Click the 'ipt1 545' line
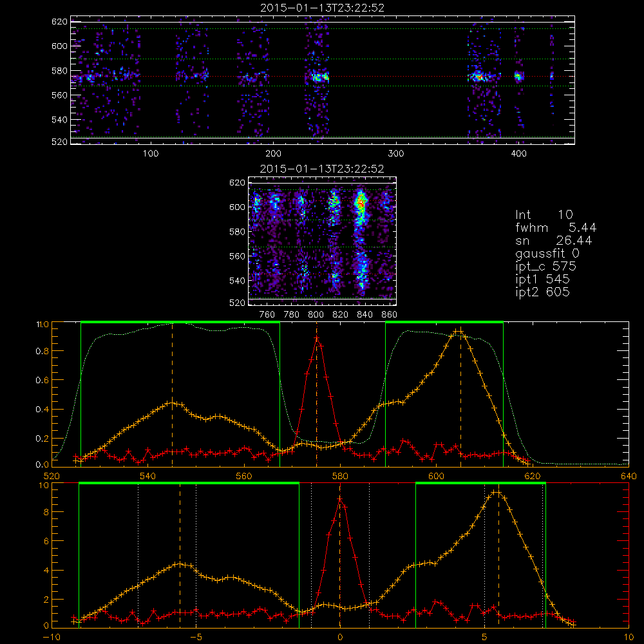Image resolution: width=644 pixels, height=644 pixels. (542, 279)
